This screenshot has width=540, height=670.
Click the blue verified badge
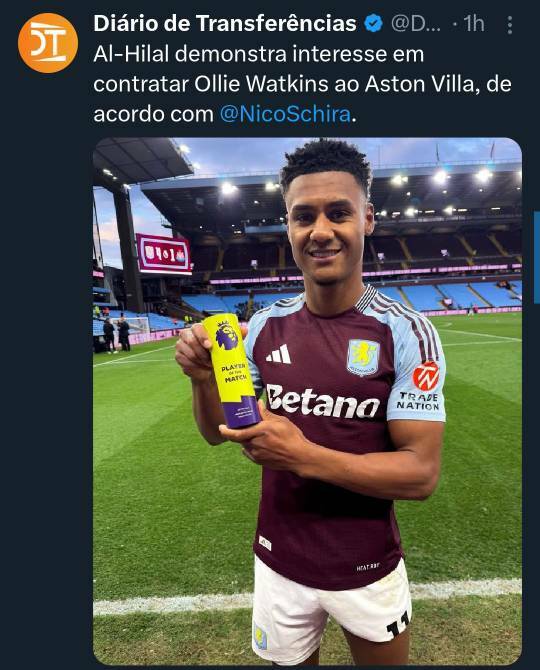point(373,24)
